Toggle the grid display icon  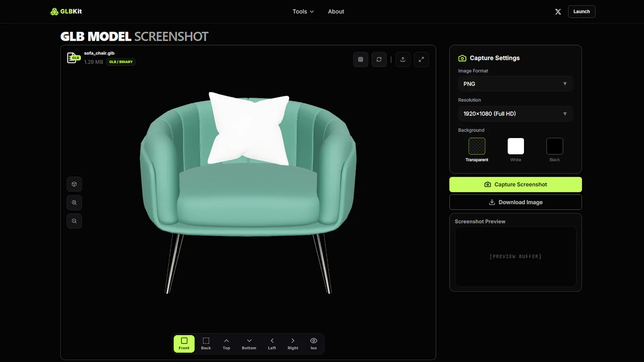(361, 60)
